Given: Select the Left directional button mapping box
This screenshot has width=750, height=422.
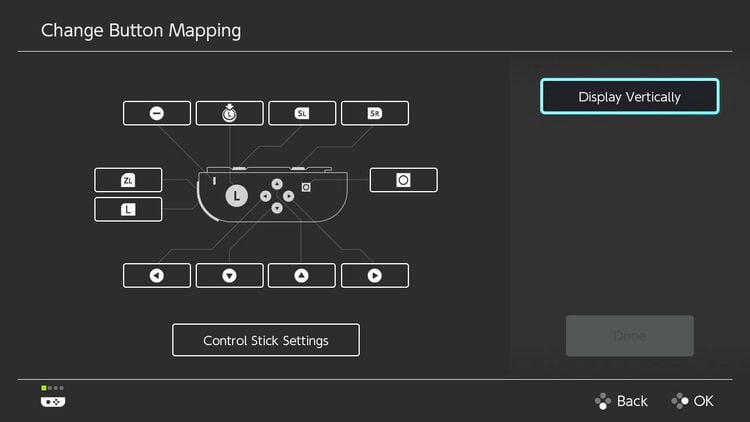Looking at the screenshot, I should 156,276.
